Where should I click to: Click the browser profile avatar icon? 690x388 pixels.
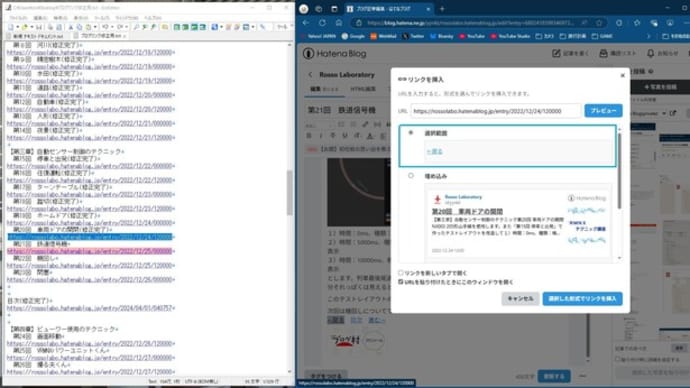click(x=304, y=9)
